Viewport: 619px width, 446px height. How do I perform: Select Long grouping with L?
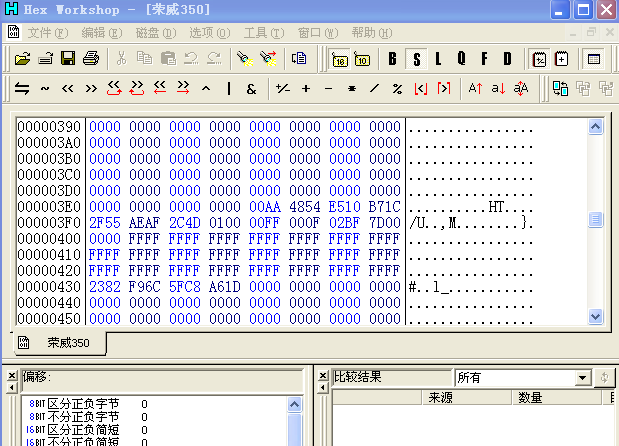point(438,59)
